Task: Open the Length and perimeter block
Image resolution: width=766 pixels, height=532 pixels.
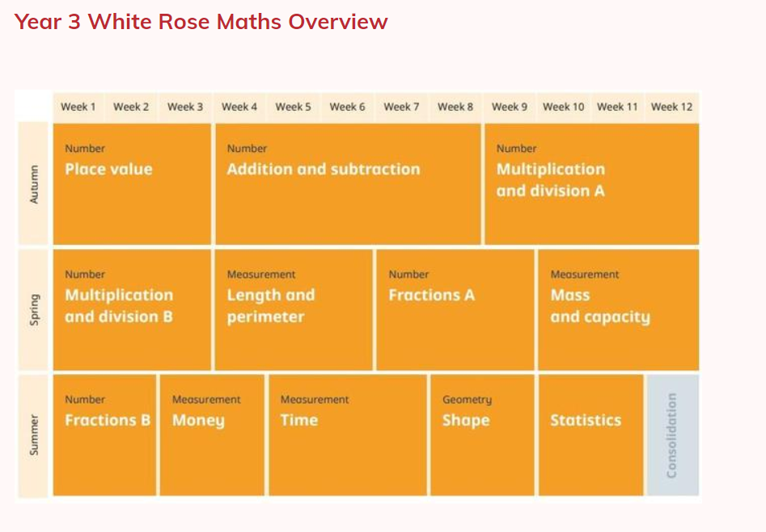Action: click(x=294, y=310)
